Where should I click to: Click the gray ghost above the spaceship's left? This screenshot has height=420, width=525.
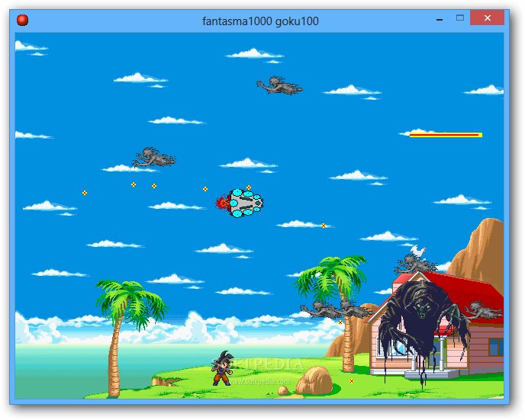tap(154, 157)
